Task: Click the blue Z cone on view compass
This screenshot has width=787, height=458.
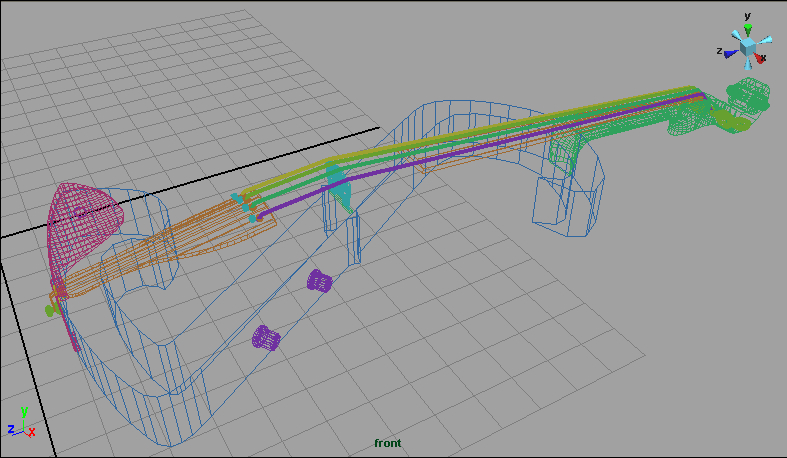Action: point(731,52)
